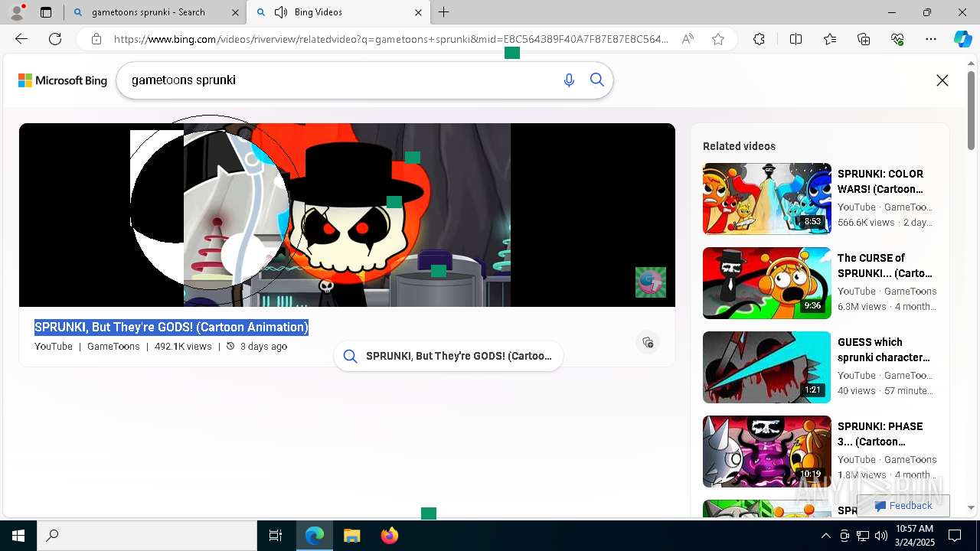Save video to collection icon
The image size is (980, 551).
(x=648, y=342)
